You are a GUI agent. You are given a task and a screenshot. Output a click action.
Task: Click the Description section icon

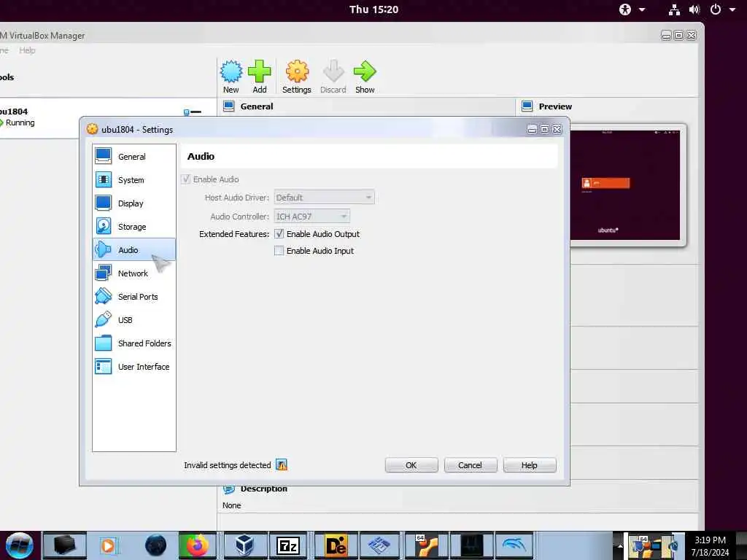point(228,489)
